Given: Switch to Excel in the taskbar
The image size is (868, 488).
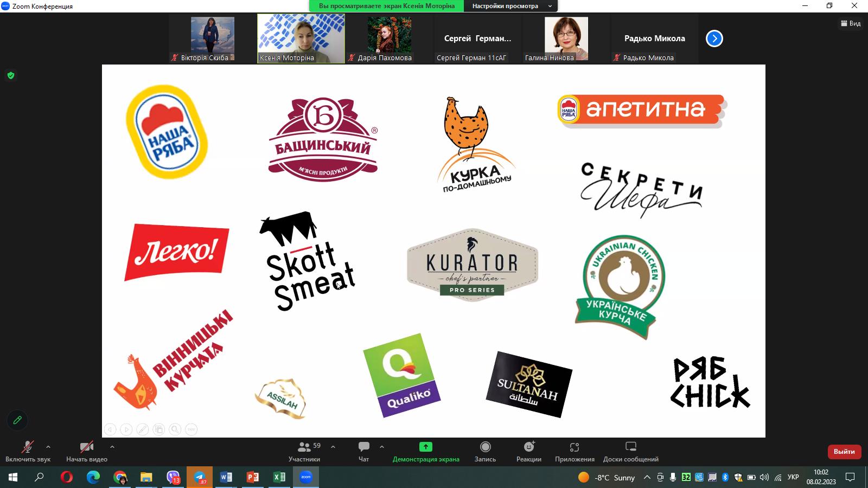Looking at the screenshot, I should click(x=279, y=477).
